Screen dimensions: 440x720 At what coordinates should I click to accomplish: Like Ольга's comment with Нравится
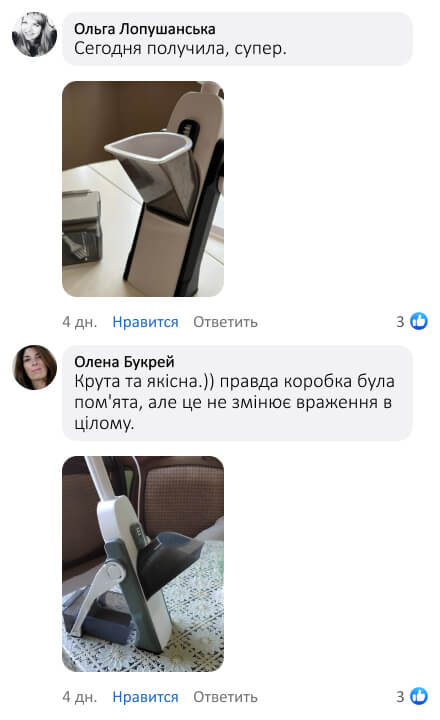[145, 322]
